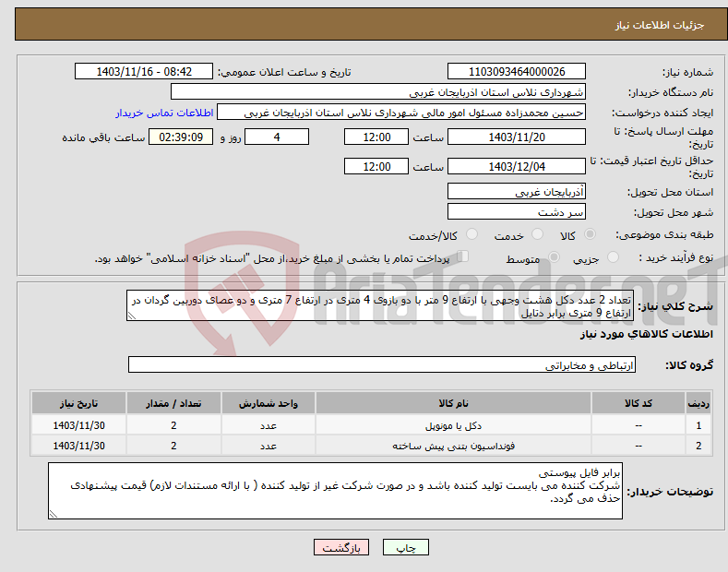This screenshot has width=728, height=572.
Task: Click unit عدد in فونداسیون row
Action: coord(269,446)
